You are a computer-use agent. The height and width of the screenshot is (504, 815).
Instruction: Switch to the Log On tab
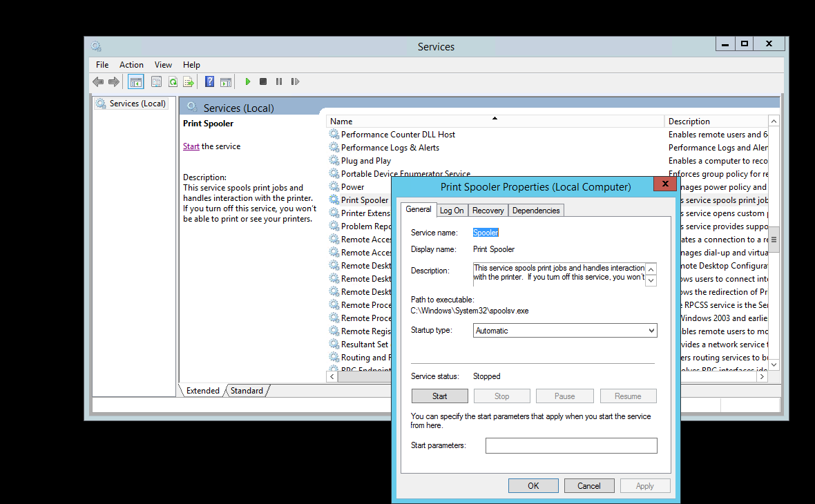pos(452,211)
